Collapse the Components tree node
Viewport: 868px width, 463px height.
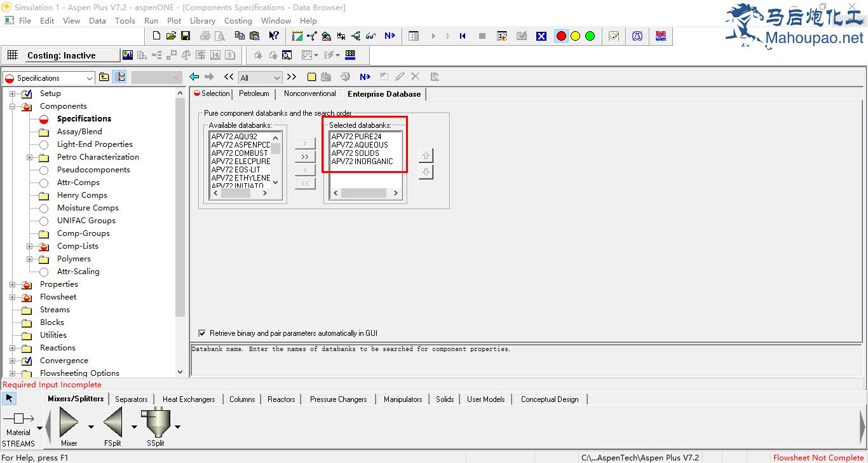click(x=12, y=106)
